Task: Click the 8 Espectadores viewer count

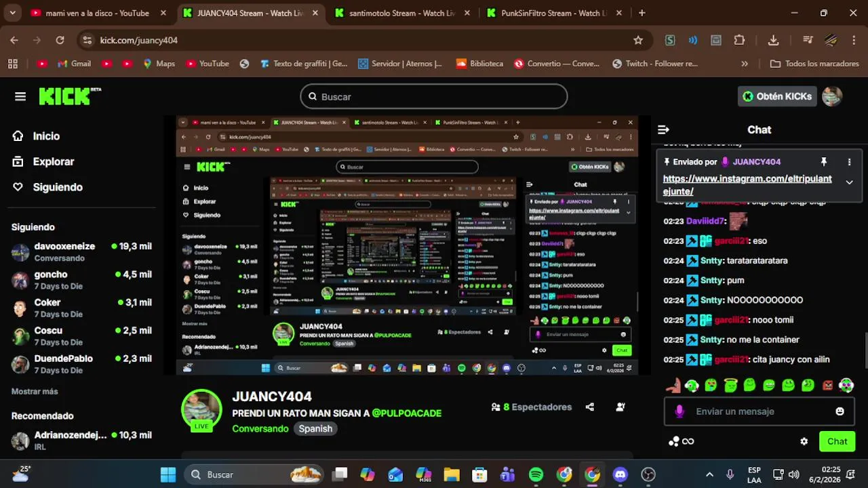Action: (532, 407)
